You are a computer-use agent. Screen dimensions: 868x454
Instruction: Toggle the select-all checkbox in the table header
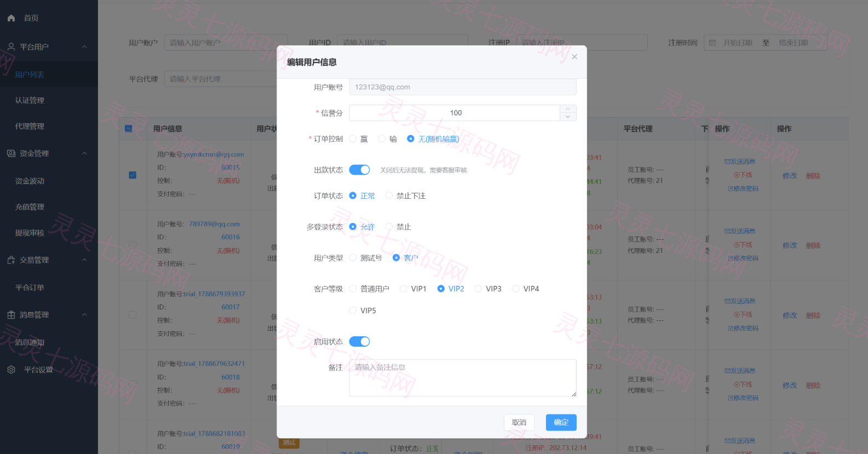[129, 129]
